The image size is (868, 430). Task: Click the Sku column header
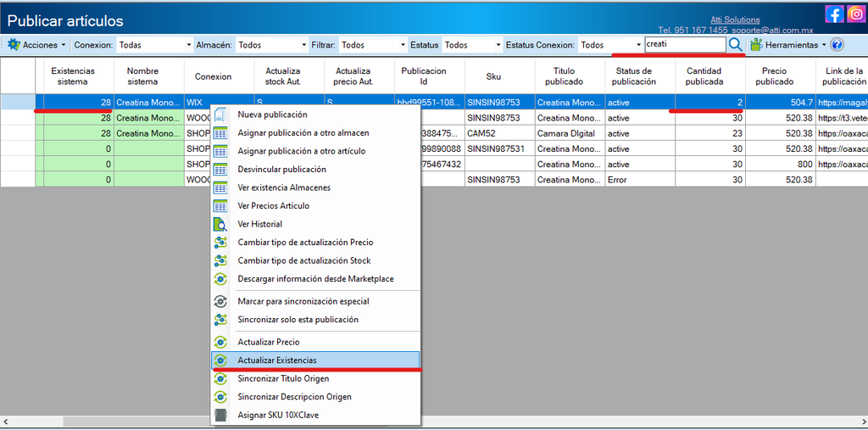[x=500, y=76]
